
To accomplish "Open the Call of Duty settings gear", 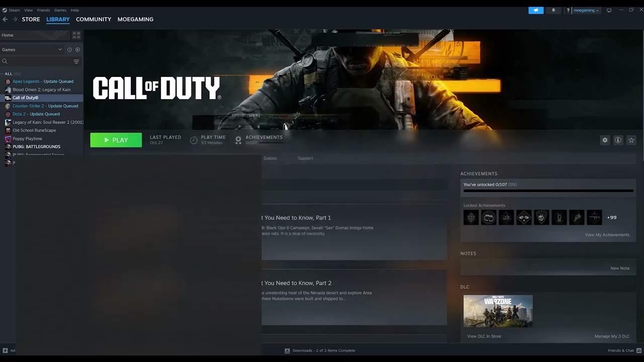I will 605,140.
